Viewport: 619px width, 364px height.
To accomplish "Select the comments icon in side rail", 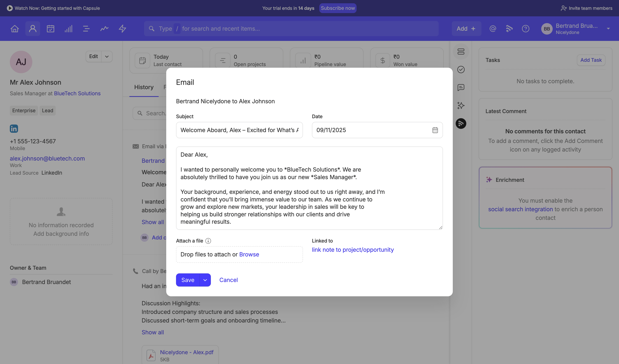I will pos(461,88).
